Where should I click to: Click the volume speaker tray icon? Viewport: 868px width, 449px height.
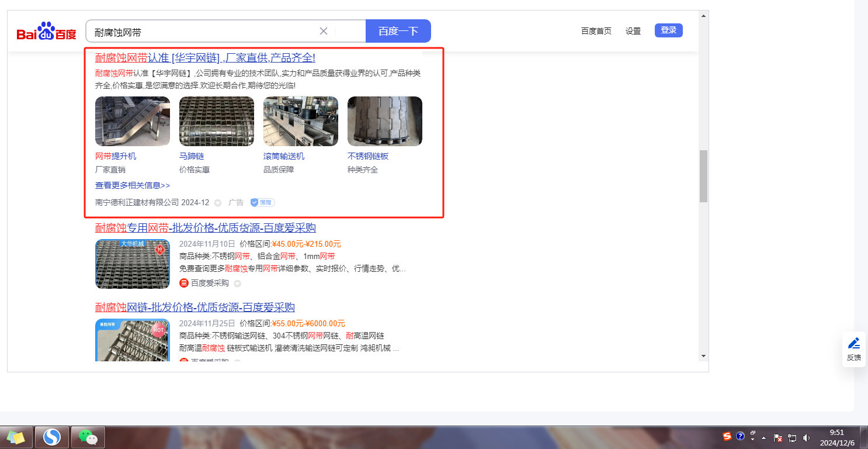807,437
